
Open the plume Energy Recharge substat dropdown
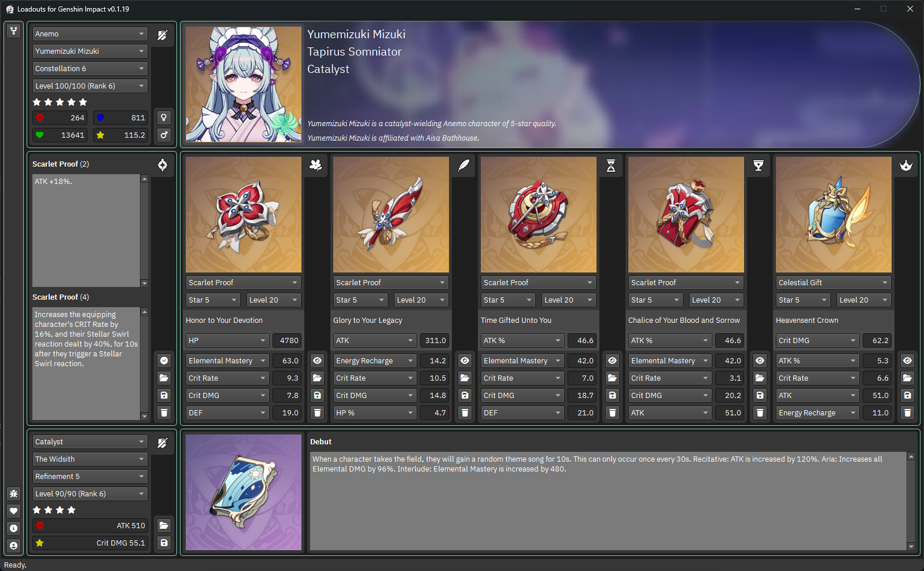coord(375,360)
